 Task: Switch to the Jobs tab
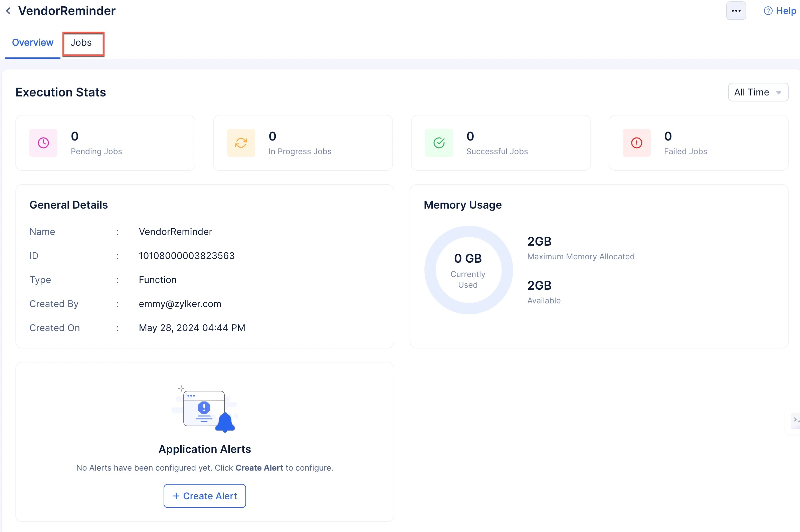(x=81, y=43)
